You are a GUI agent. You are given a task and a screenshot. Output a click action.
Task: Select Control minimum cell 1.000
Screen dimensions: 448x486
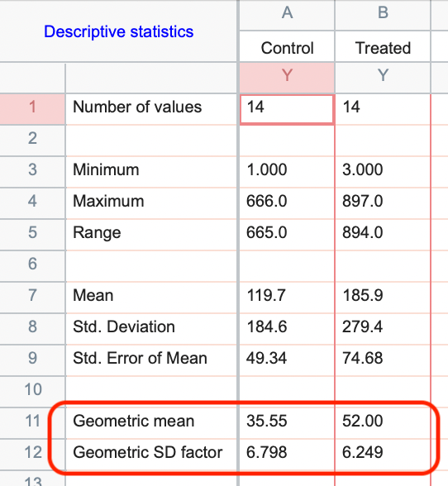coord(287,172)
